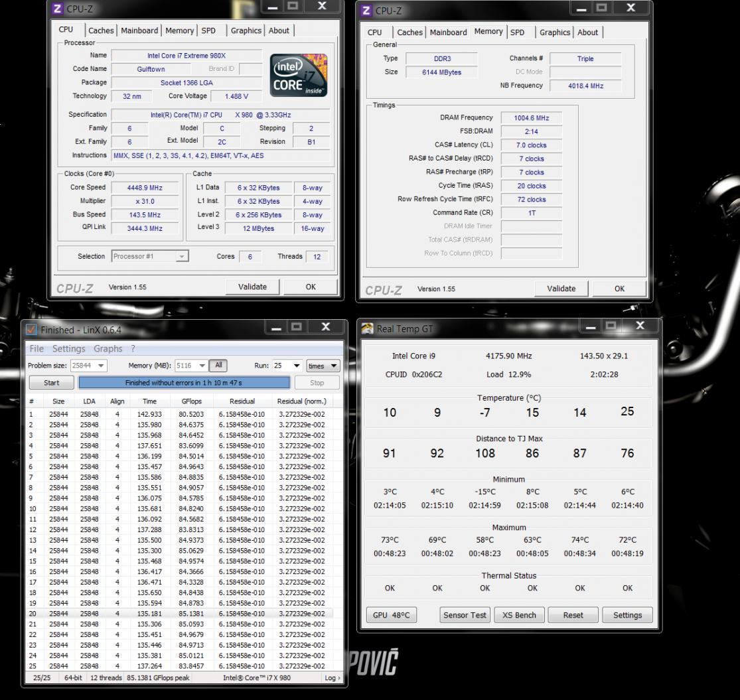Click the DRAM Frequency value 1004.6 MHz
This screenshot has width=740, height=700.
532,118
